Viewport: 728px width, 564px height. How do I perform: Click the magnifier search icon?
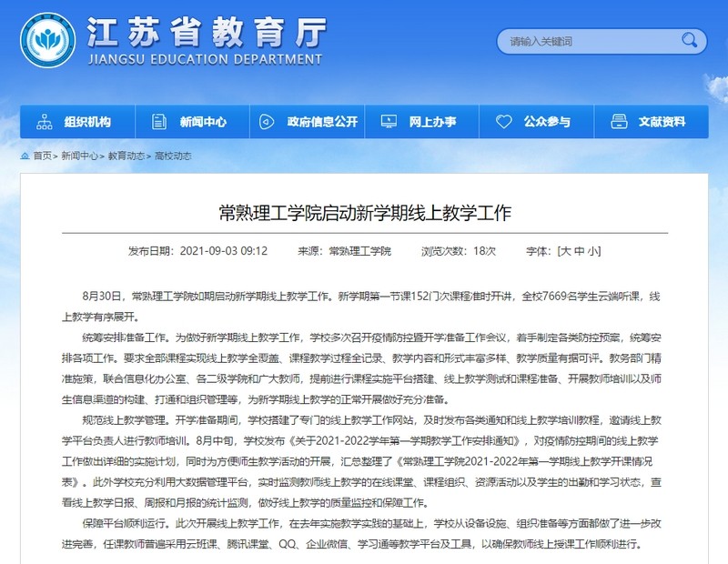click(x=690, y=41)
